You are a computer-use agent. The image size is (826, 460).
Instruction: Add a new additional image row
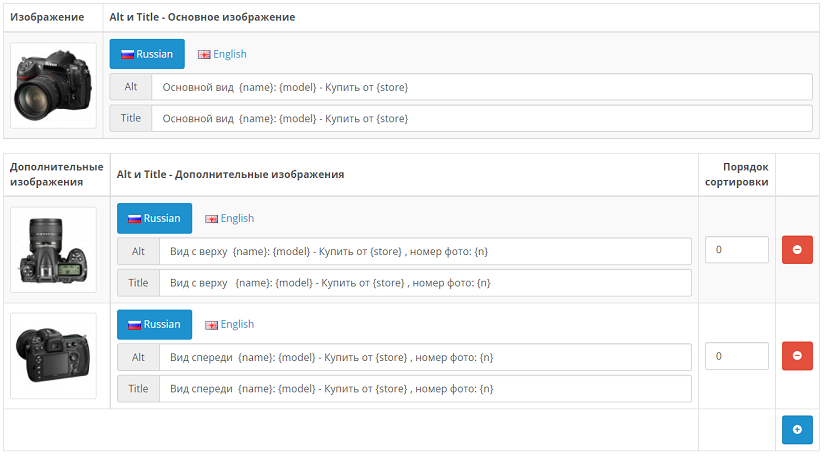click(797, 430)
